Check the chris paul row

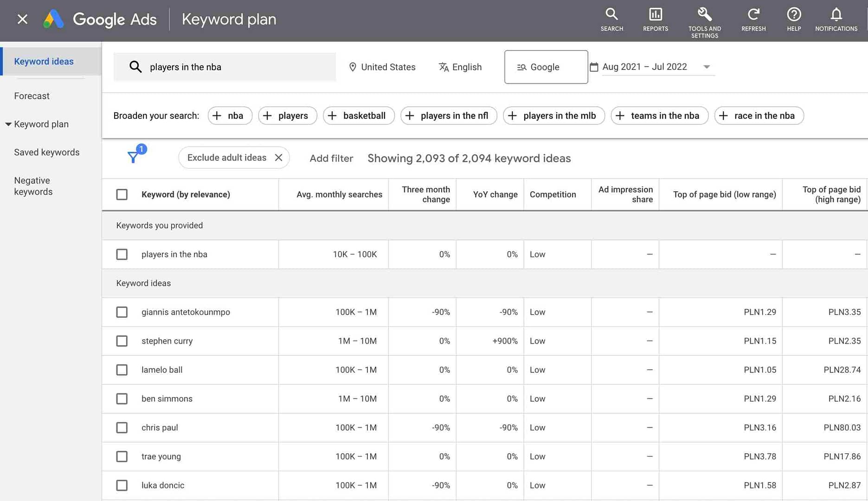click(122, 428)
